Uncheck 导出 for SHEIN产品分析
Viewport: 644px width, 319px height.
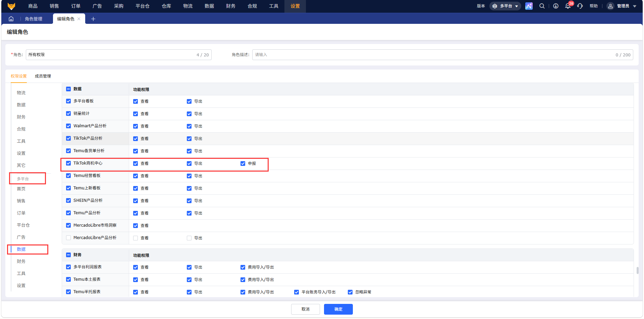189,201
